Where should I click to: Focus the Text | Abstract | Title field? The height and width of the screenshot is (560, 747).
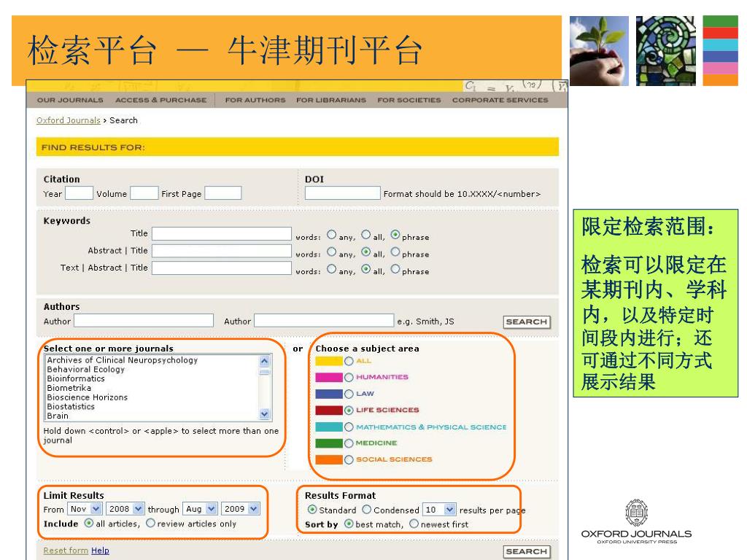222,268
